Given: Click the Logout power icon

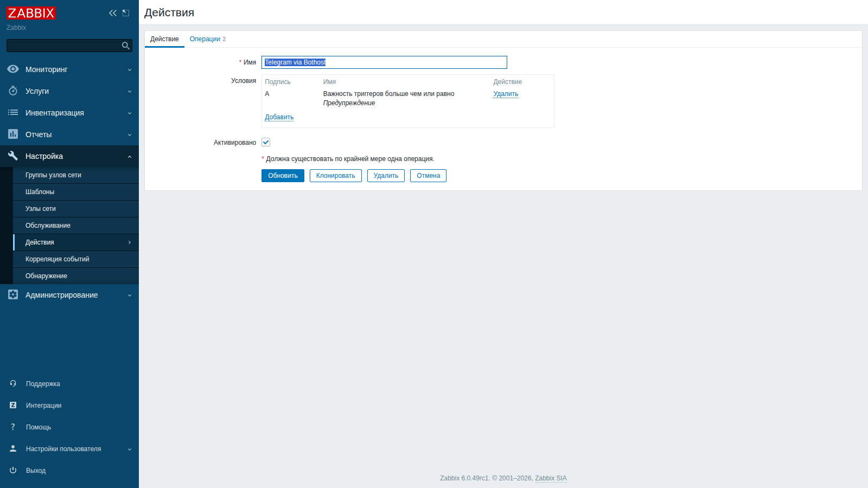Looking at the screenshot, I should (13, 470).
